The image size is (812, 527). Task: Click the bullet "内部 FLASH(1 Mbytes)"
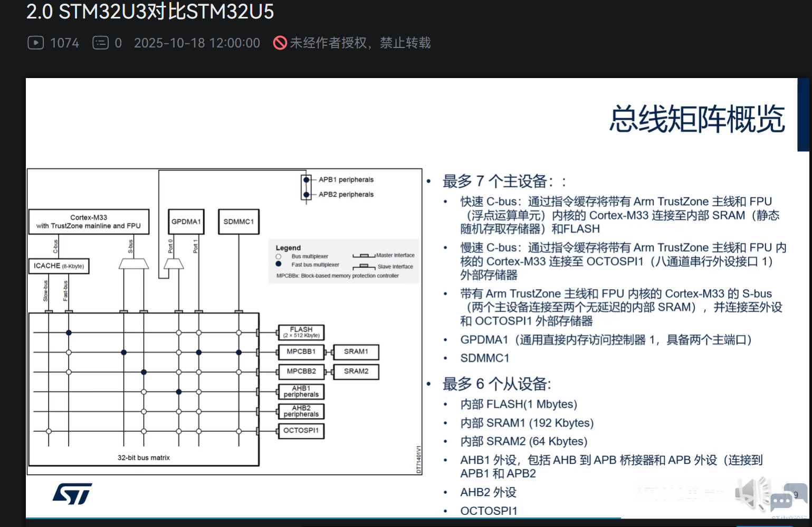(x=519, y=405)
